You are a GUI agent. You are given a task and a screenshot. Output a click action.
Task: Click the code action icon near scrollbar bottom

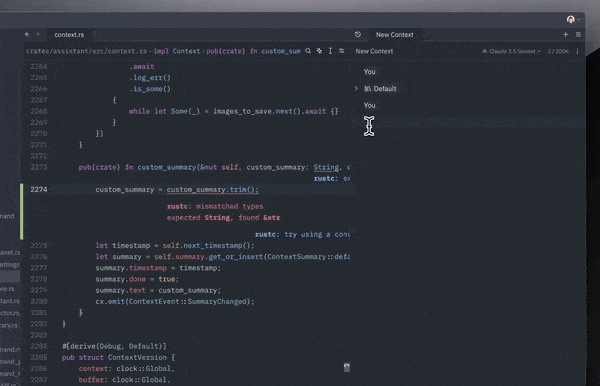click(x=347, y=367)
